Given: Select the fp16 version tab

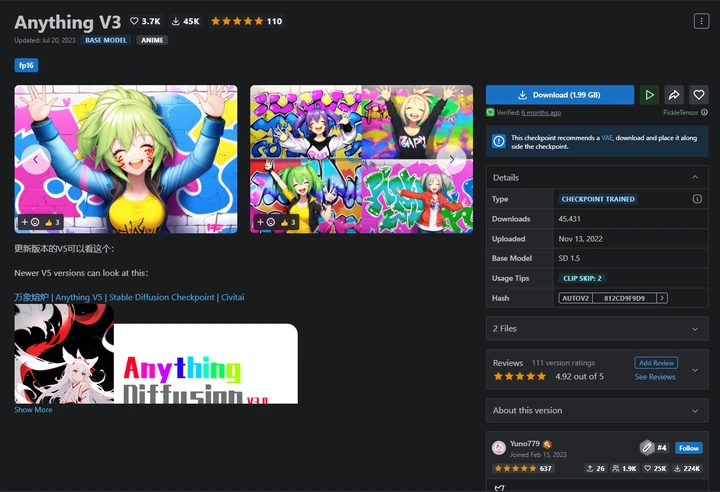Looking at the screenshot, I should (26, 65).
